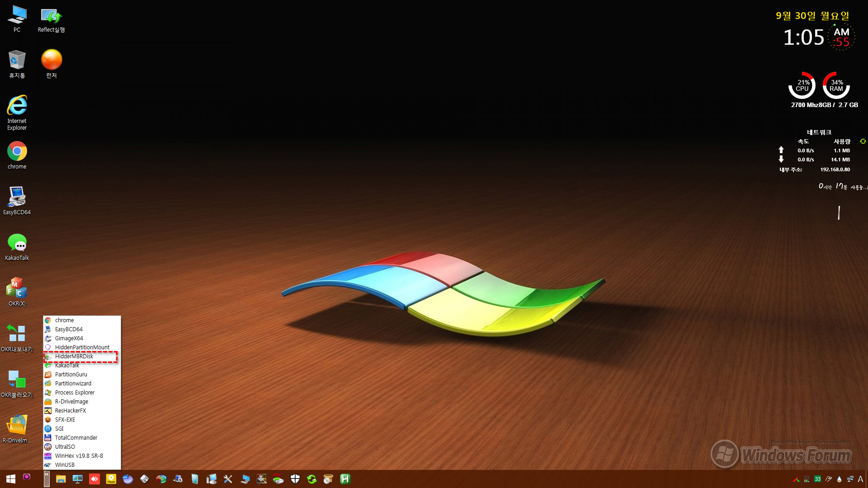Click the green 33 temperature tray icon

click(817, 479)
